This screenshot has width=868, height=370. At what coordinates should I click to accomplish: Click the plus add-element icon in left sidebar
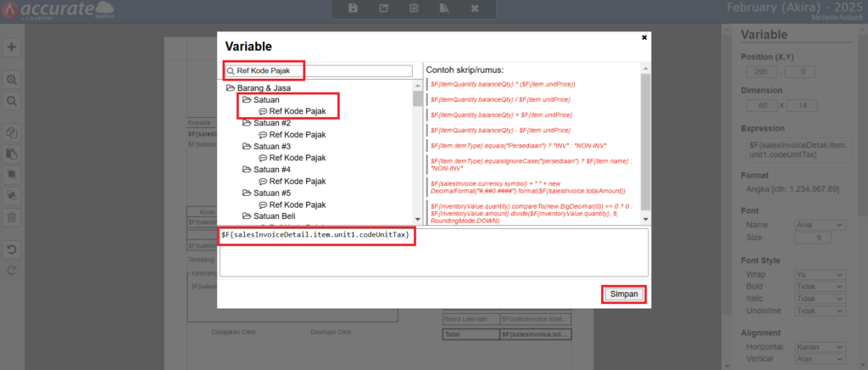point(13,48)
